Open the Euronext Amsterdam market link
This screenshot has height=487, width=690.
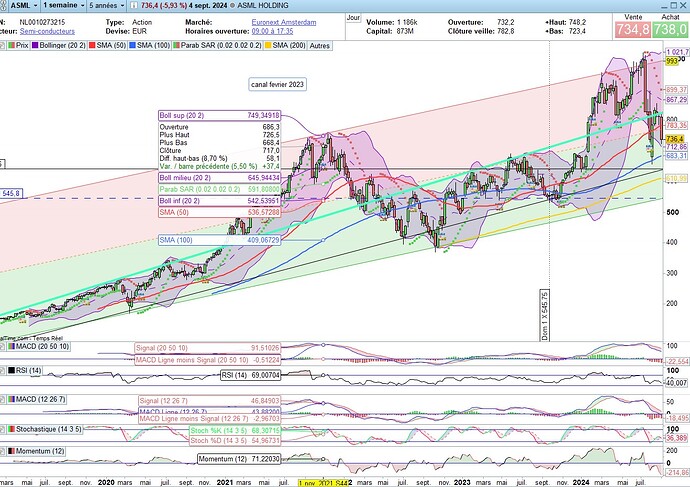coord(283,22)
